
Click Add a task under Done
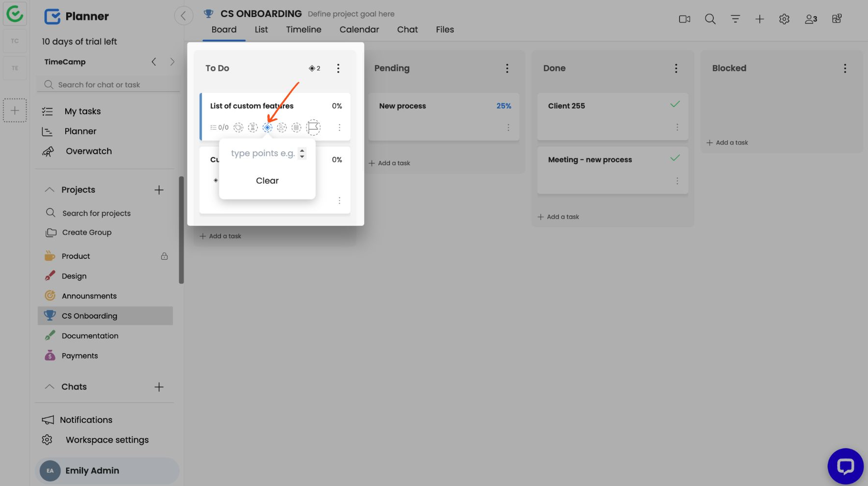pyautogui.click(x=558, y=217)
